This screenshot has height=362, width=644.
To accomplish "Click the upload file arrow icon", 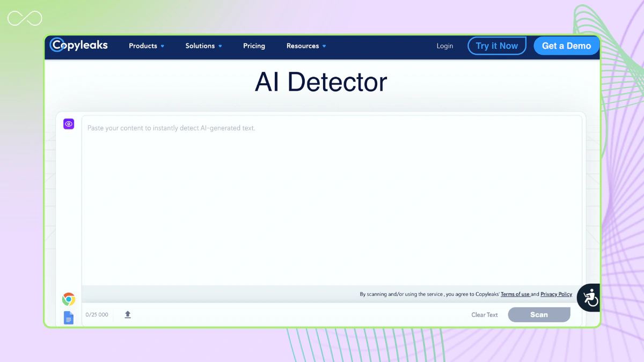I will coord(128,315).
